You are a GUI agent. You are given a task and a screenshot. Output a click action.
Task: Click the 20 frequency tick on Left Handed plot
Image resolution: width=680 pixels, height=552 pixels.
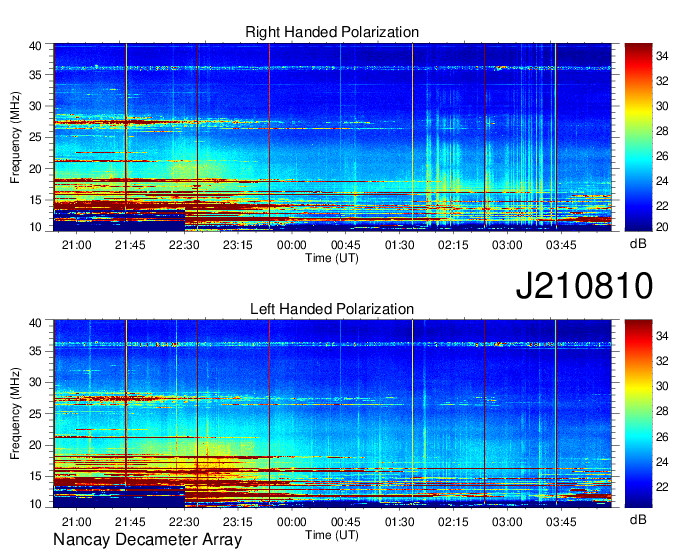(35, 445)
